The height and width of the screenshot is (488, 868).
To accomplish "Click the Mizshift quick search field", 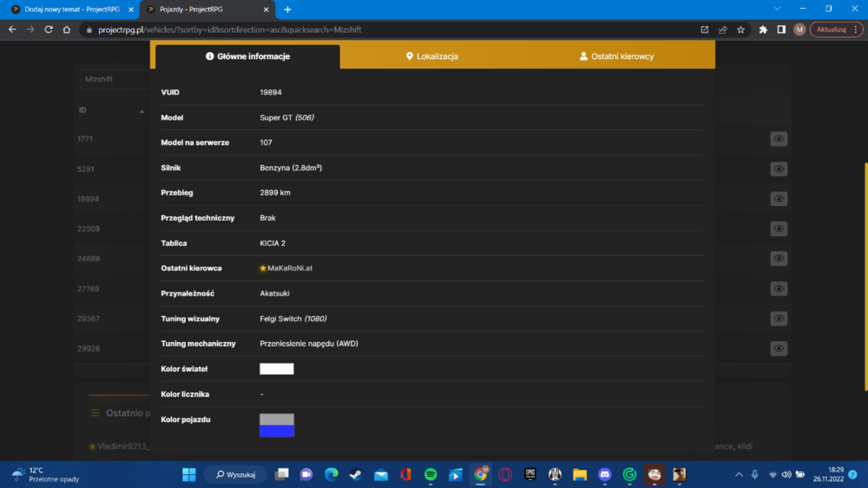I will [x=115, y=79].
